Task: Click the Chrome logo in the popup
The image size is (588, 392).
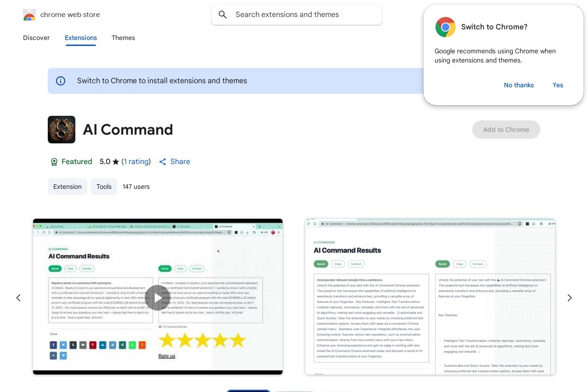Action: [x=446, y=27]
